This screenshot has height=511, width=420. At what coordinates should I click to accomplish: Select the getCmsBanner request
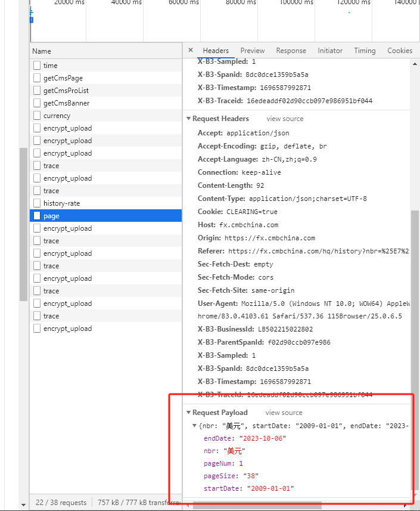(x=106, y=103)
